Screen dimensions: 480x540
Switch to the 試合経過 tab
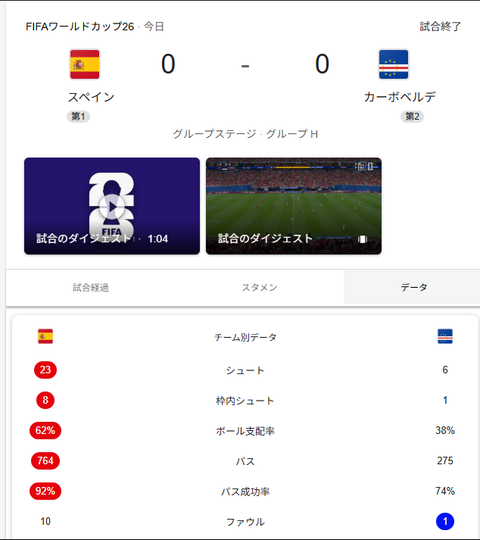point(91,288)
